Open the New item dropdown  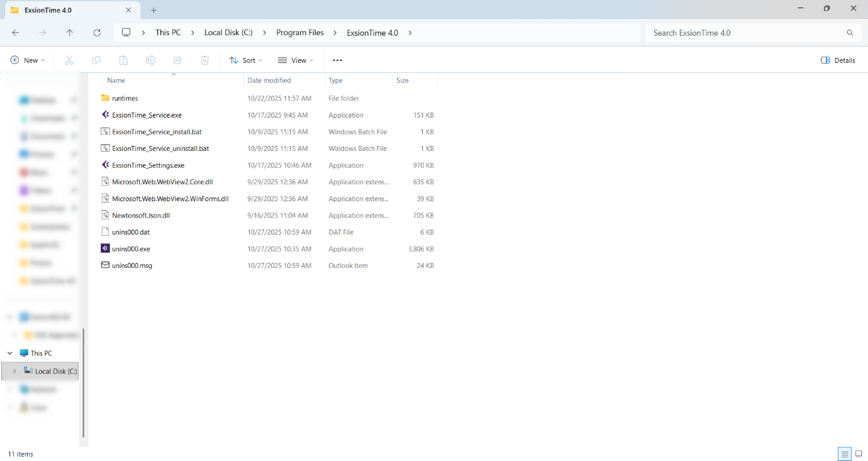[x=28, y=60]
